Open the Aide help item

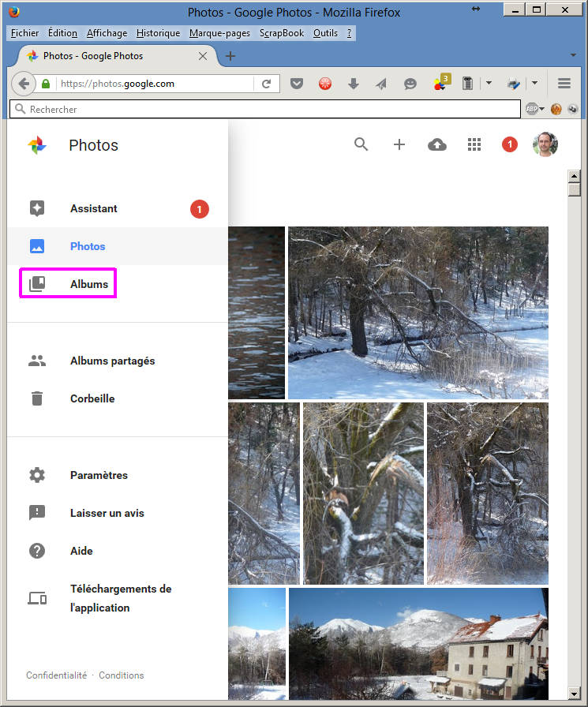pos(118,551)
